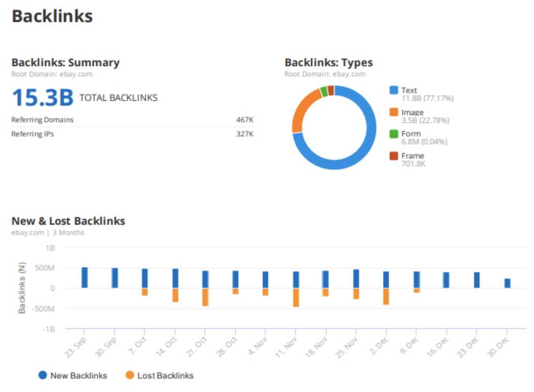Select the small green Form donut segment
534x392 pixels.
(x=324, y=91)
